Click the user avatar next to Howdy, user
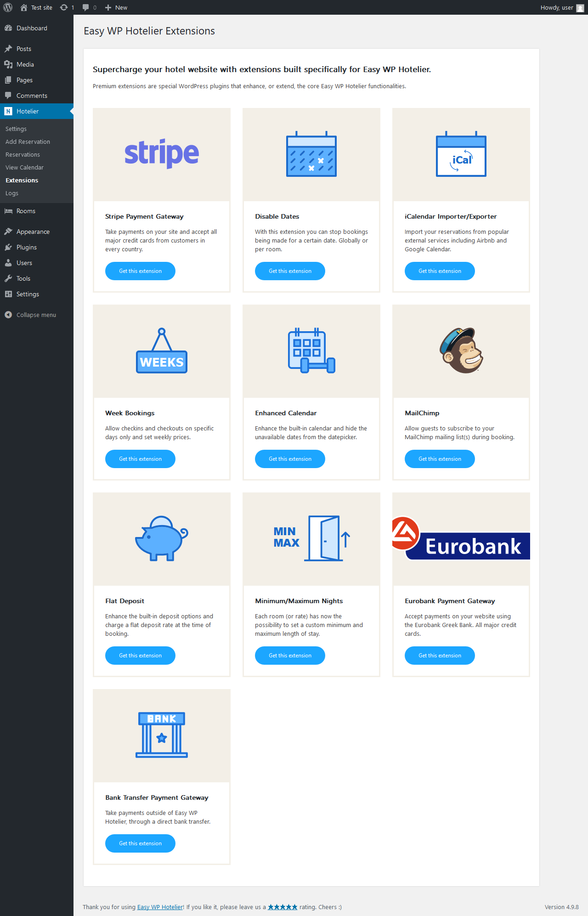This screenshot has width=588, height=916. (580, 8)
